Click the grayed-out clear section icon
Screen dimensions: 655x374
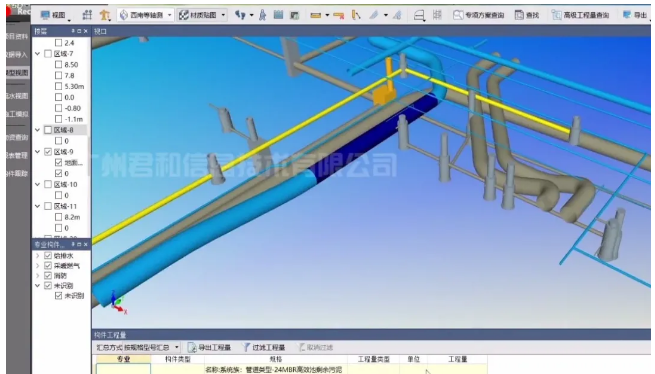[397, 15]
